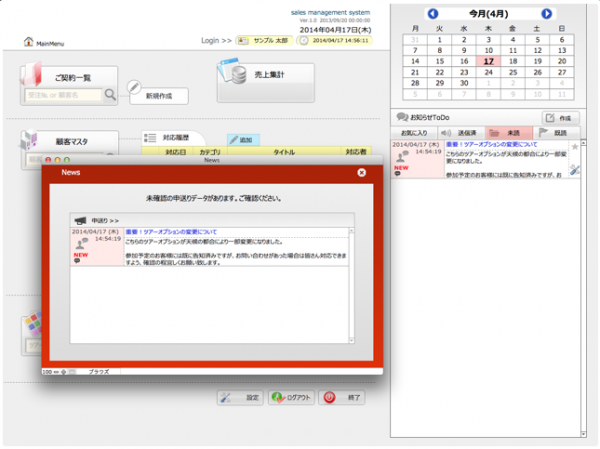The height and width of the screenshot is (449, 600).
Task: Select April 10 in calendar
Action: click(x=489, y=51)
